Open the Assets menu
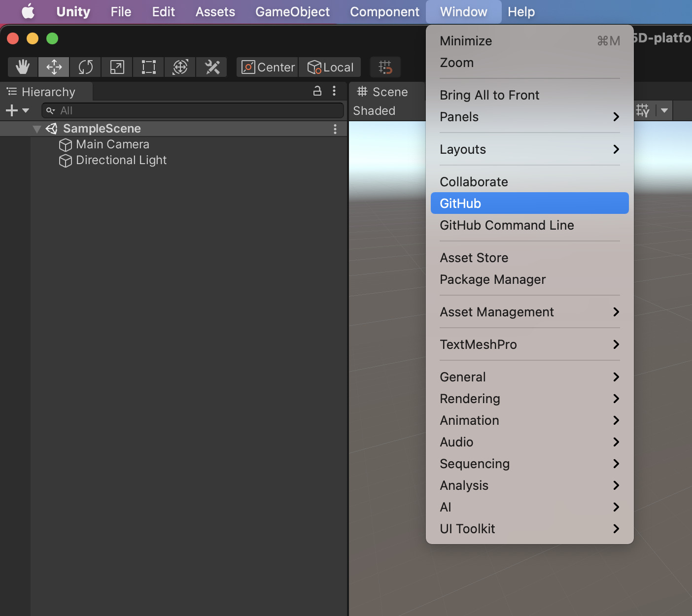This screenshot has width=692, height=616. pyautogui.click(x=215, y=11)
